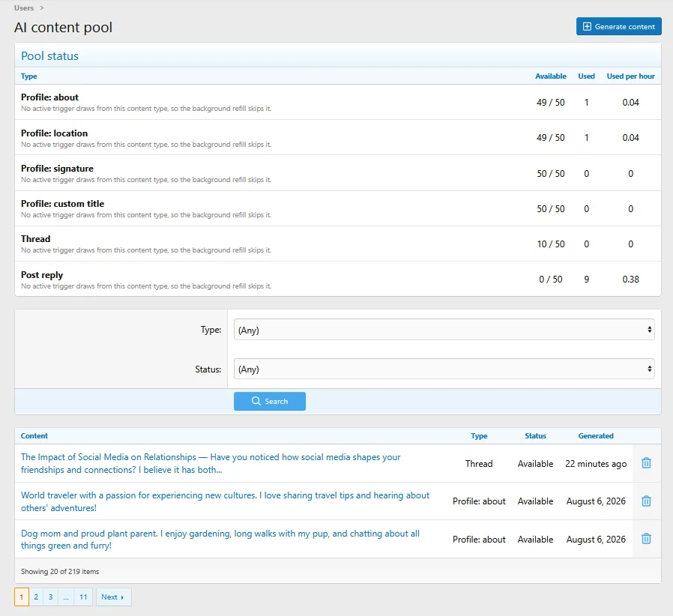Click the pagination ellipsis button
The image size is (673, 616).
[x=66, y=597]
